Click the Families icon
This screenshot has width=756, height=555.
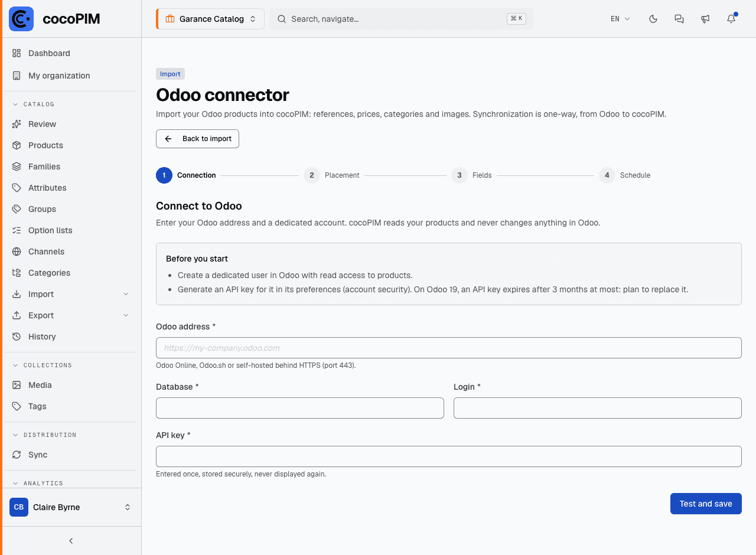[17, 166]
